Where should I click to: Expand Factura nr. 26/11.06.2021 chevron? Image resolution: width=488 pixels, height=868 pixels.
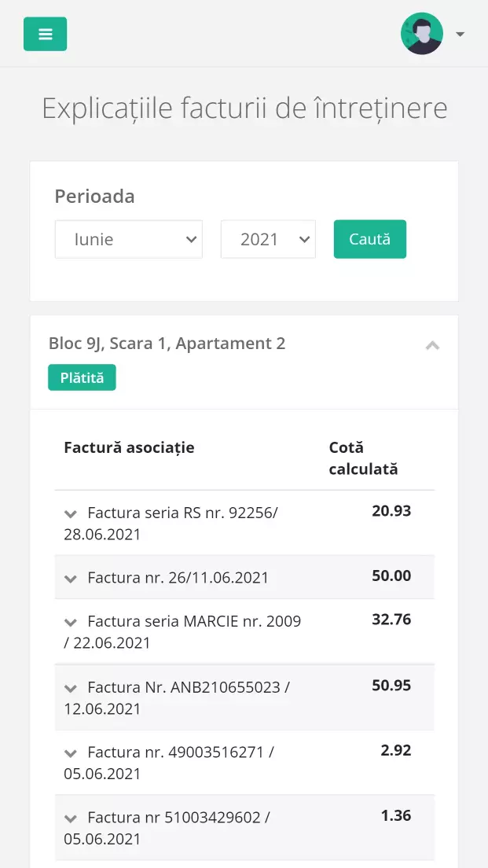pos(71,579)
